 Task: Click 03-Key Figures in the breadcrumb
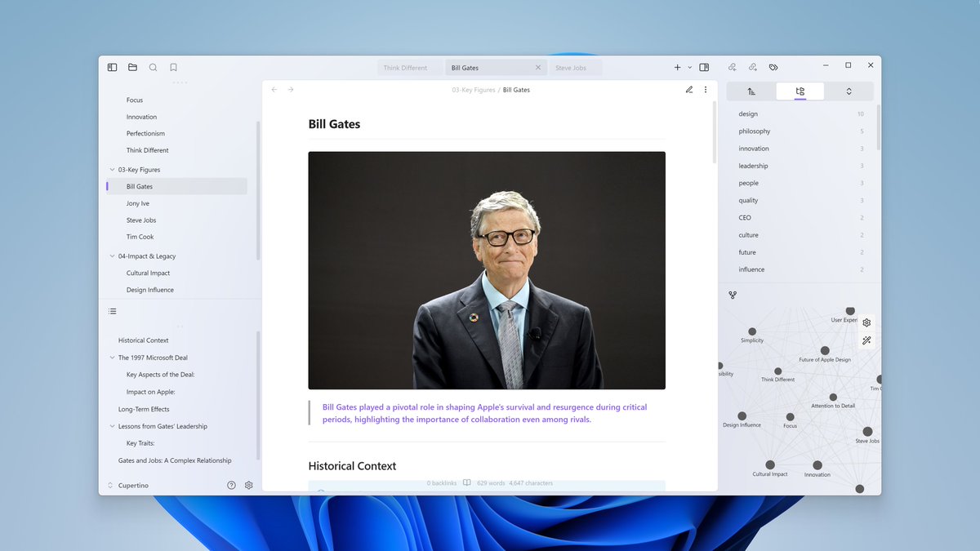[474, 90]
